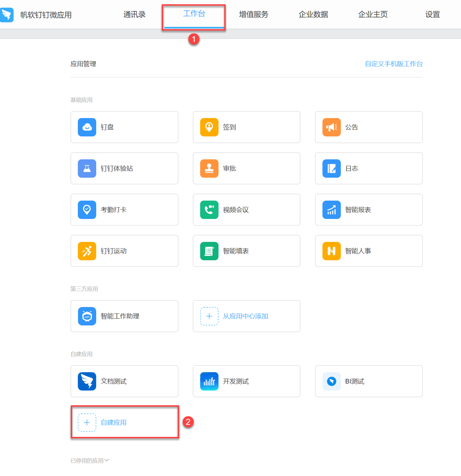This screenshot has height=476, width=461.
Task: Open the 智能人事 HR icon
Action: [332, 251]
